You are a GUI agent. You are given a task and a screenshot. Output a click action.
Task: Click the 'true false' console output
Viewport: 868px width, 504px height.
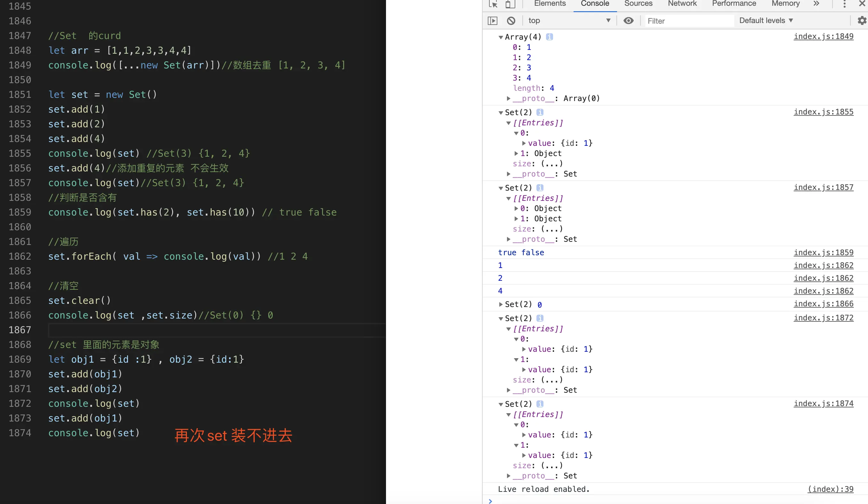521,253
